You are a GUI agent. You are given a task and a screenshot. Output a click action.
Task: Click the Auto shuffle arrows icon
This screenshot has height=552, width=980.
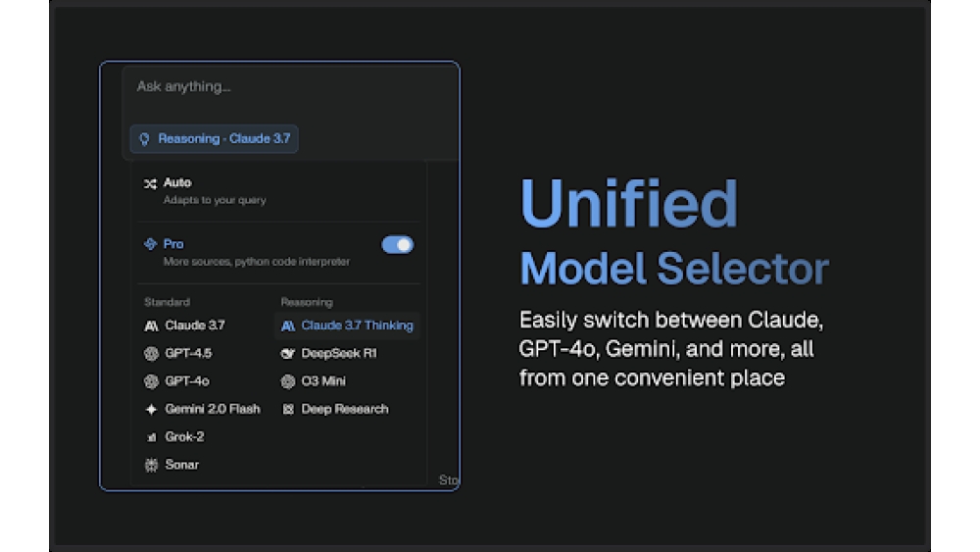click(x=150, y=183)
